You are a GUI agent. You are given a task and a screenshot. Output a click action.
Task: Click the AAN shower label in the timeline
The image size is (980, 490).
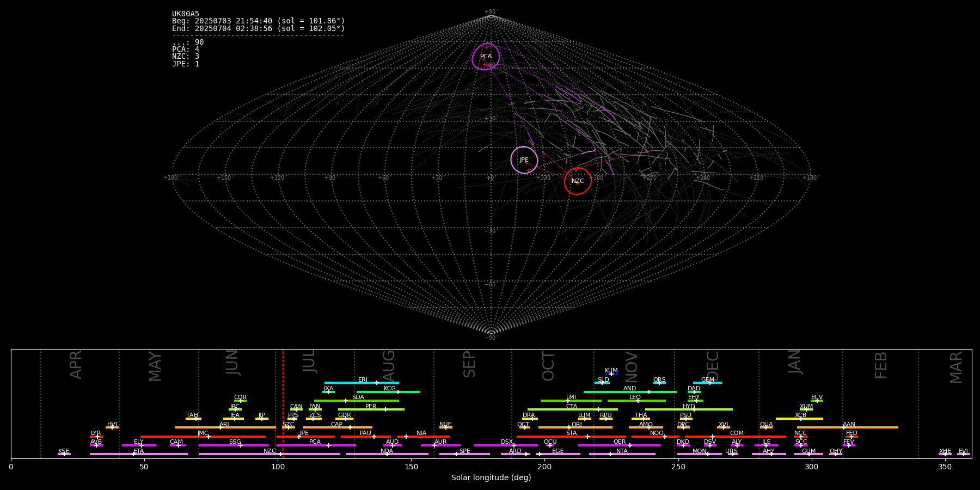(849, 425)
